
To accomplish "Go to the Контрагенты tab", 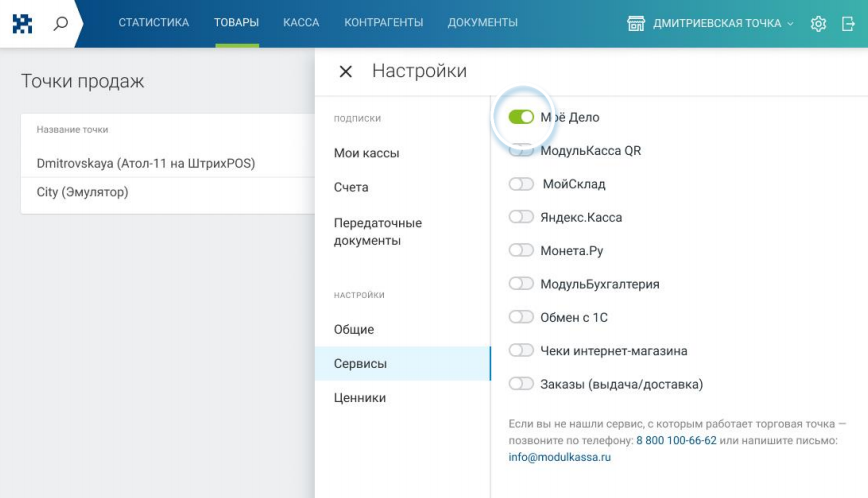I will (383, 23).
